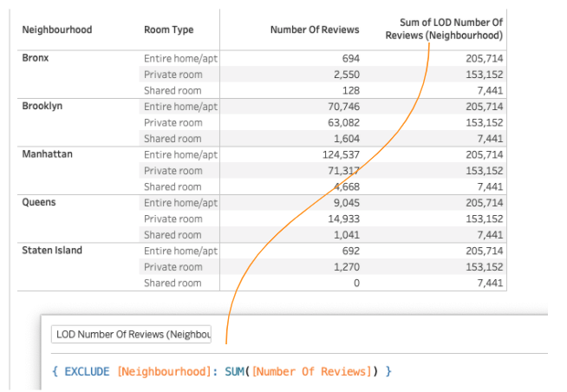The height and width of the screenshot is (392, 567).
Task: Click the EXCLUDE keyword in the formula
Action: pyautogui.click(x=87, y=371)
